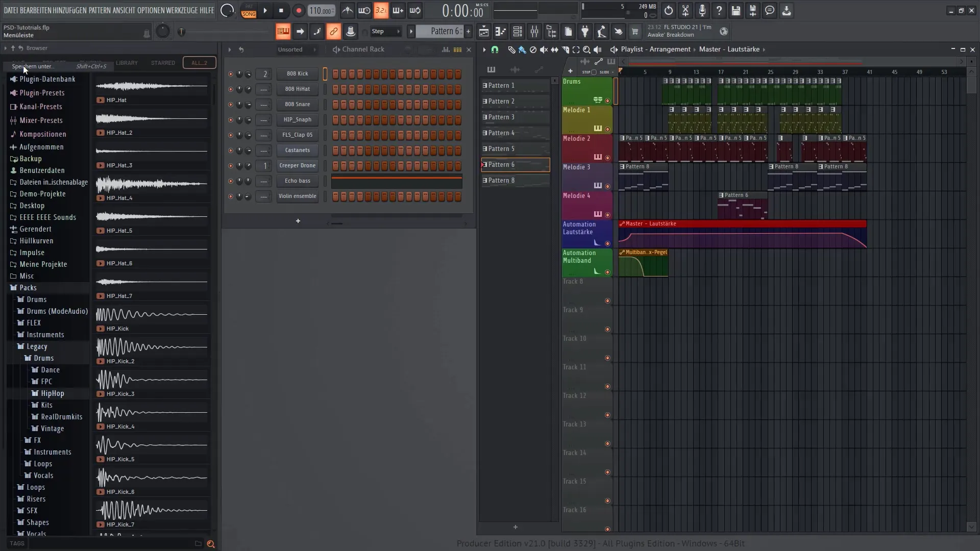
Task: Open the render/export audio icon
Action: 753,11
